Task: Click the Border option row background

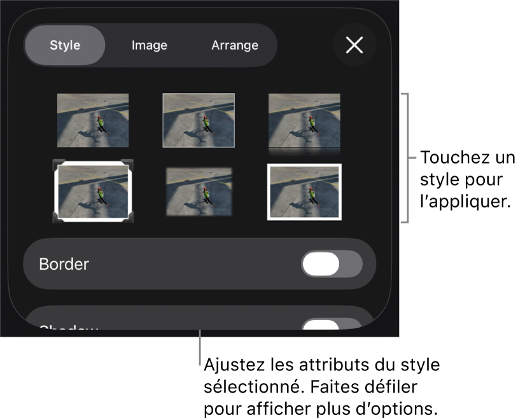Action: point(200,264)
